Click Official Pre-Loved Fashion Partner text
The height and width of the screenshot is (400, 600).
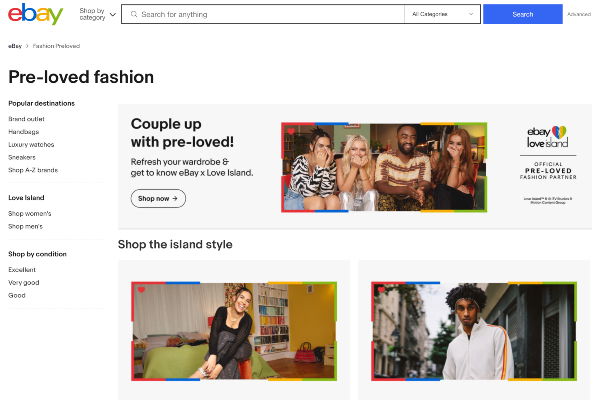(x=548, y=171)
